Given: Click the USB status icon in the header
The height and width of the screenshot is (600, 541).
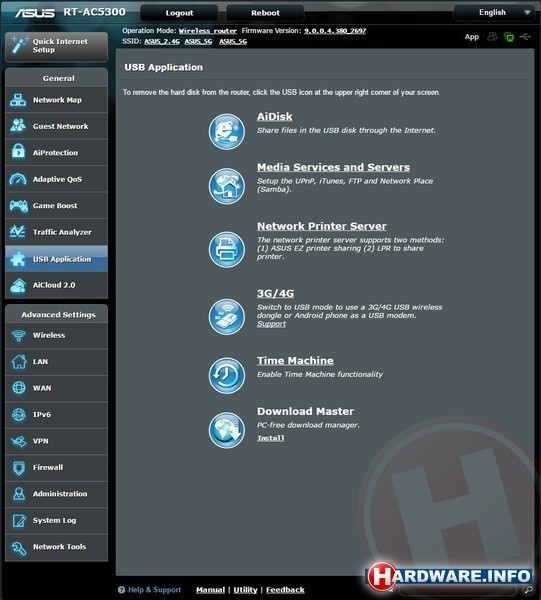Looking at the screenshot, I should click(525, 37).
